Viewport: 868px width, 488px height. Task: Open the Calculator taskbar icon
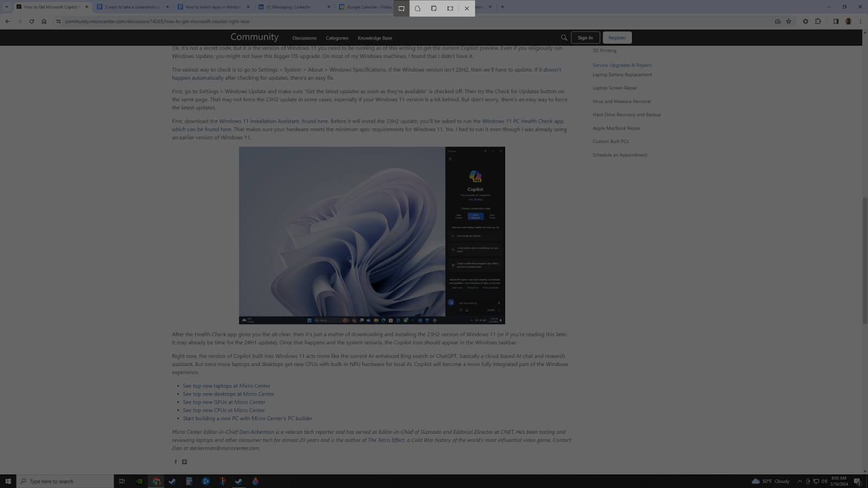click(189, 481)
